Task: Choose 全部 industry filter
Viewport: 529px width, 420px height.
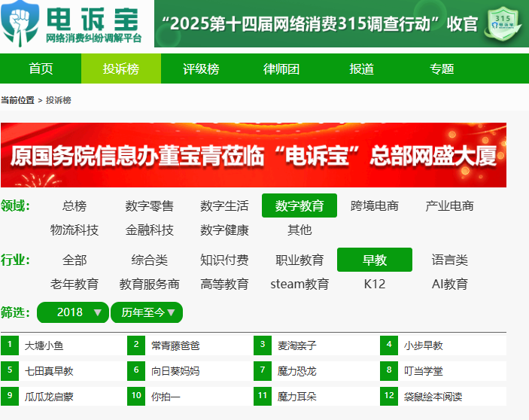Action: coord(74,260)
